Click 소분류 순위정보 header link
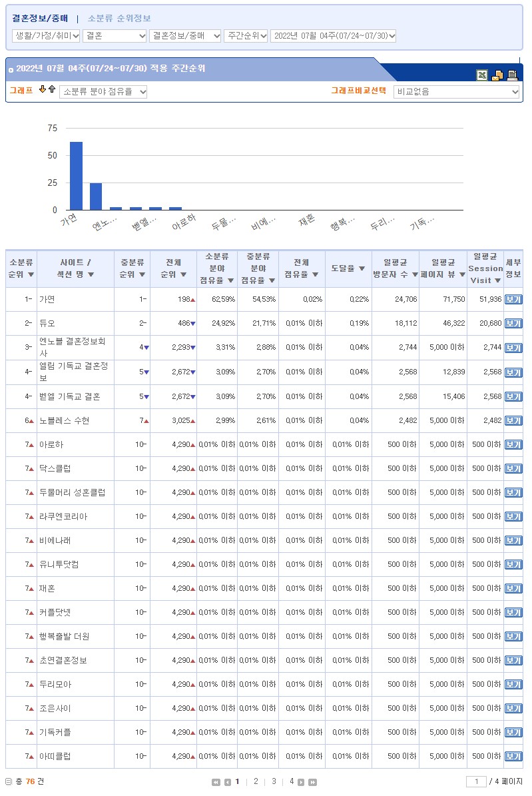The height and width of the screenshot is (796, 532). pyautogui.click(x=119, y=18)
